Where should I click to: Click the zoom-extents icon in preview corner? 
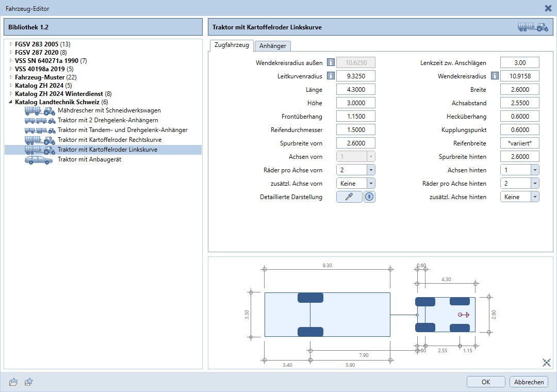click(547, 363)
